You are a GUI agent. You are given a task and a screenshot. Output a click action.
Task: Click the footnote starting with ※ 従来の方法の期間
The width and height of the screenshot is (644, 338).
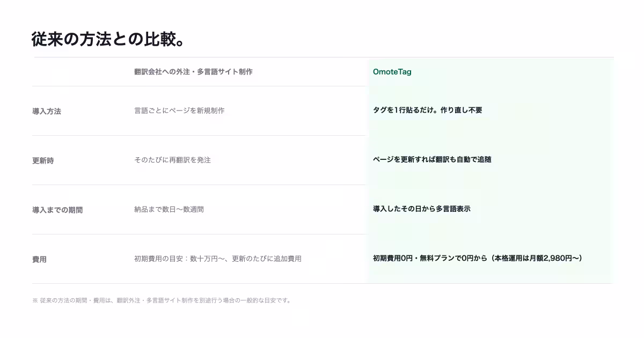162,300
